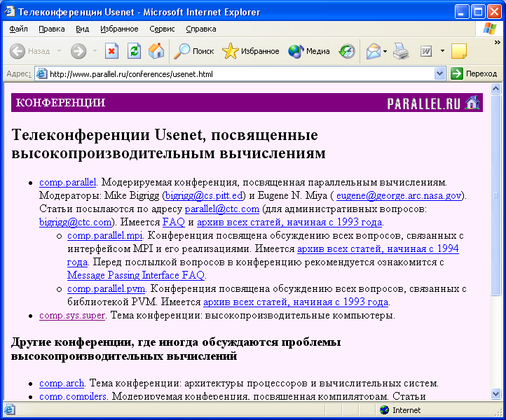Click the scrollbar up arrow

pyautogui.click(x=495, y=88)
